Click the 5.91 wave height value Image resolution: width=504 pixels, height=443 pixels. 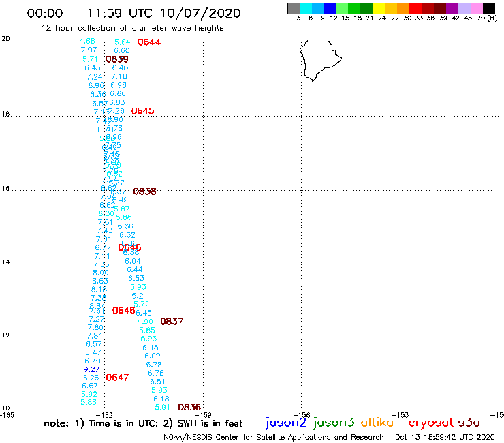pyautogui.click(x=162, y=407)
